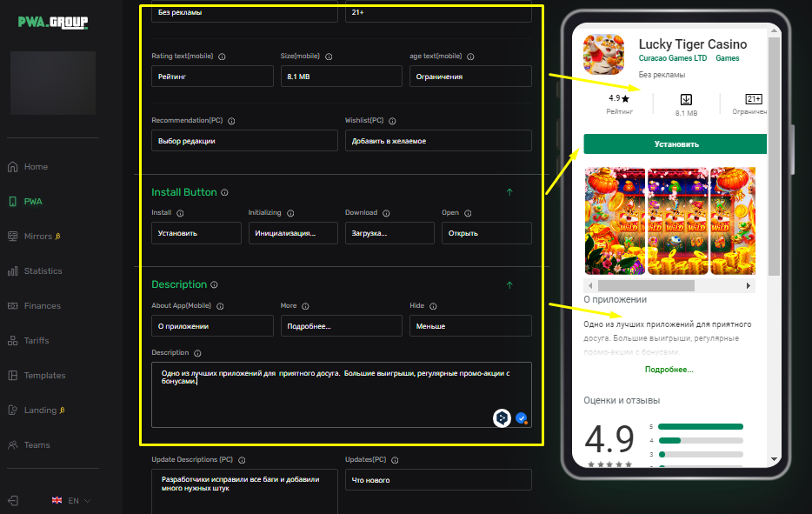Click info icon beside Description section heading

click(214, 284)
